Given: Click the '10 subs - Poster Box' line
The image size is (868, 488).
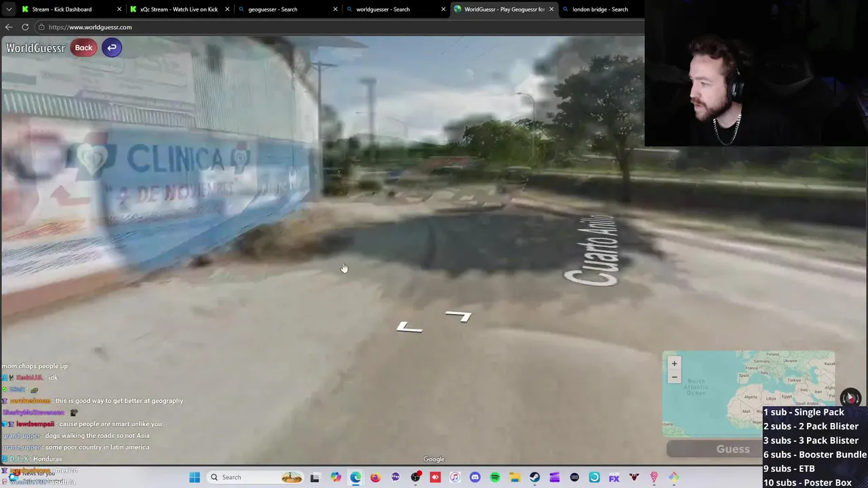Looking at the screenshot, I should [807, 483].
